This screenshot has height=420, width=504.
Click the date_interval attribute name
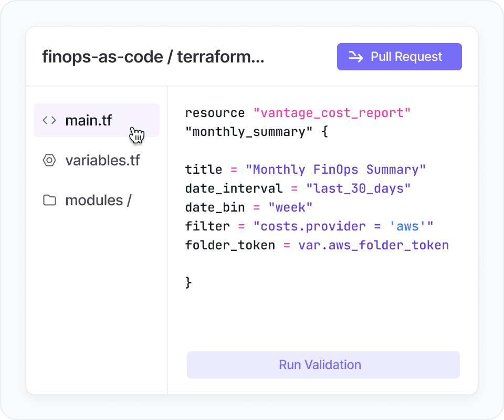234,188
